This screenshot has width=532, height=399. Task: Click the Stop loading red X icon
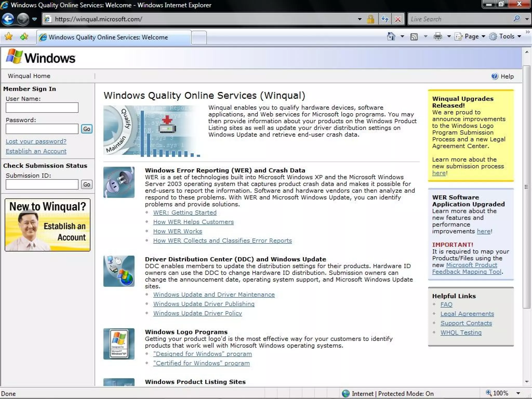point(398,19)
